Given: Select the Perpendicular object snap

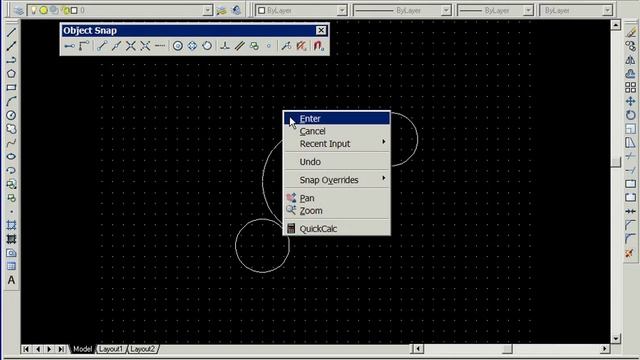Looking at the screenshot, I should [x=224, y=46].
